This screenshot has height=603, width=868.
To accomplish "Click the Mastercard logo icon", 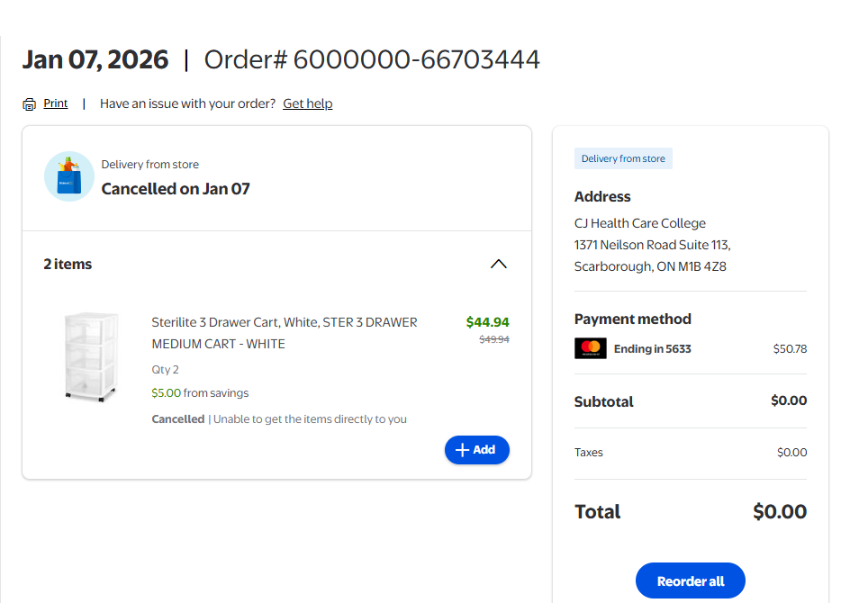I will (590, 348).
